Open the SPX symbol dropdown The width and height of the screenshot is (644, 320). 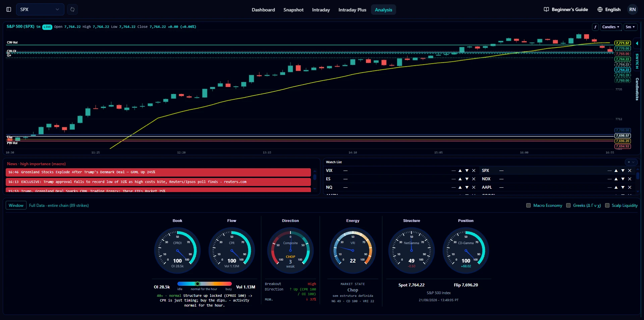click(x=40, y=9)
